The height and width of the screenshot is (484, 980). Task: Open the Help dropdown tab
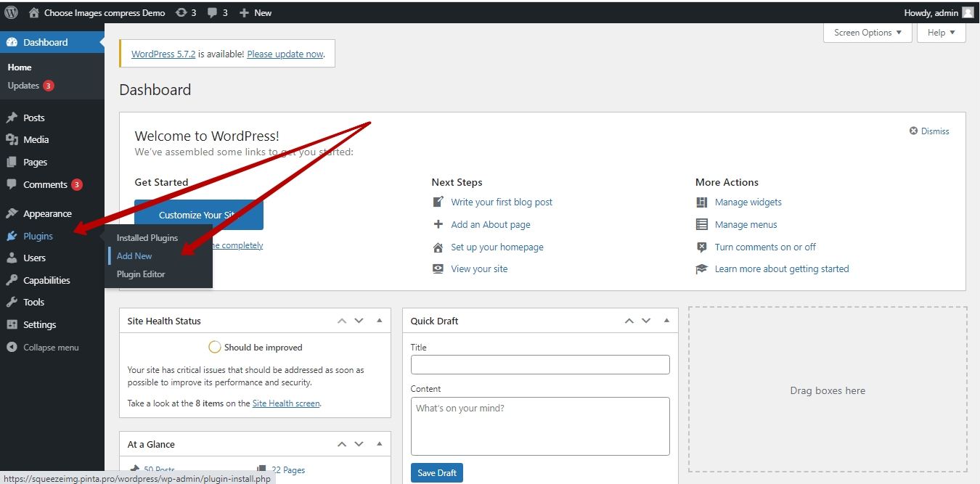tap(942, 33)
